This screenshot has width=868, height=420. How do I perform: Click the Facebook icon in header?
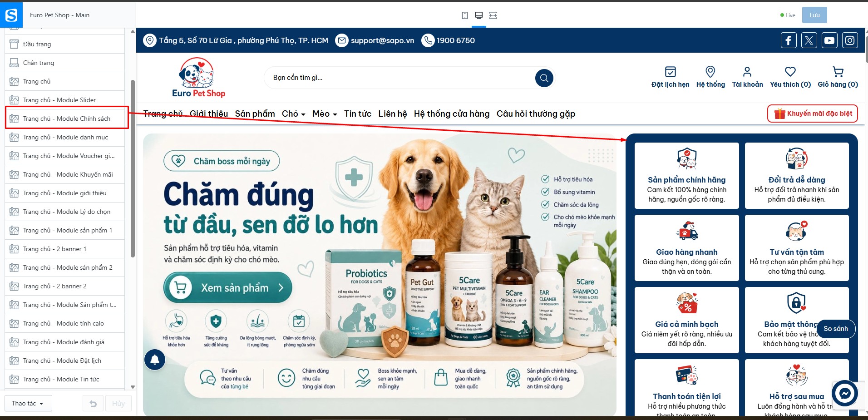[x=789, y=40]
